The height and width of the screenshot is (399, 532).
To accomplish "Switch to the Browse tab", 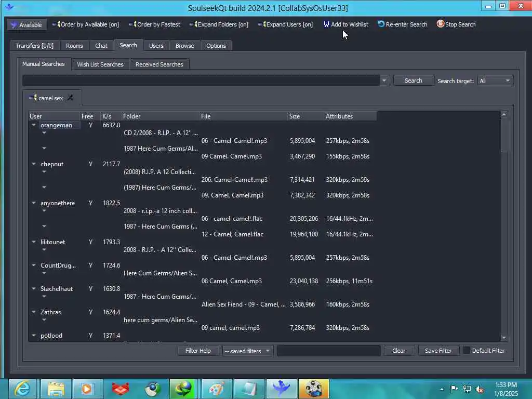I will (184, 46).
